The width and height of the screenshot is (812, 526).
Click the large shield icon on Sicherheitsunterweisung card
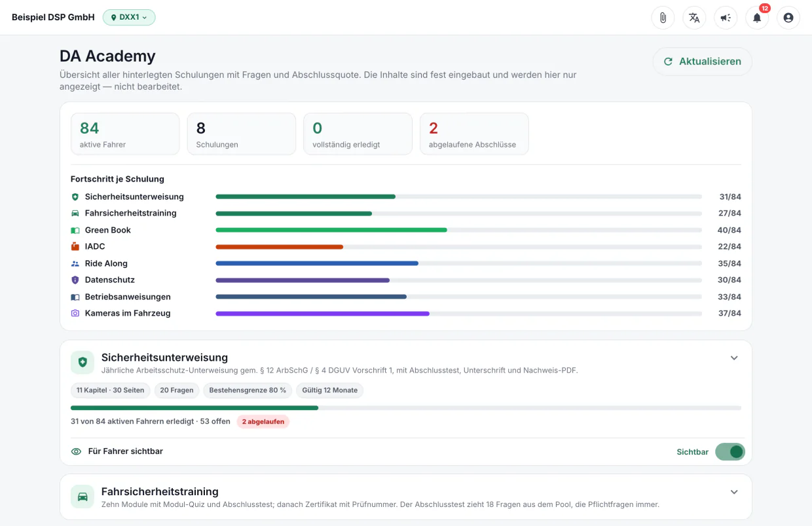[83, 362]
